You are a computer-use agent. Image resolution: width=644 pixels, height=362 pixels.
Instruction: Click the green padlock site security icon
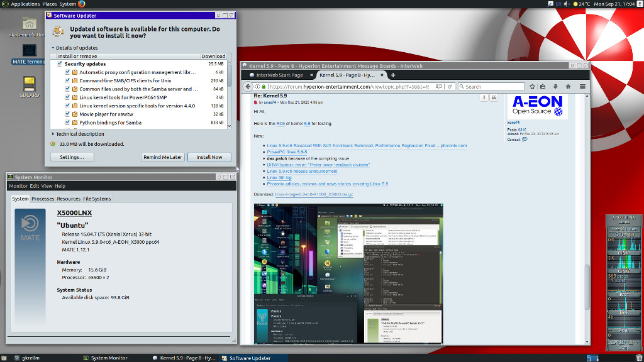tap(264, 87)
